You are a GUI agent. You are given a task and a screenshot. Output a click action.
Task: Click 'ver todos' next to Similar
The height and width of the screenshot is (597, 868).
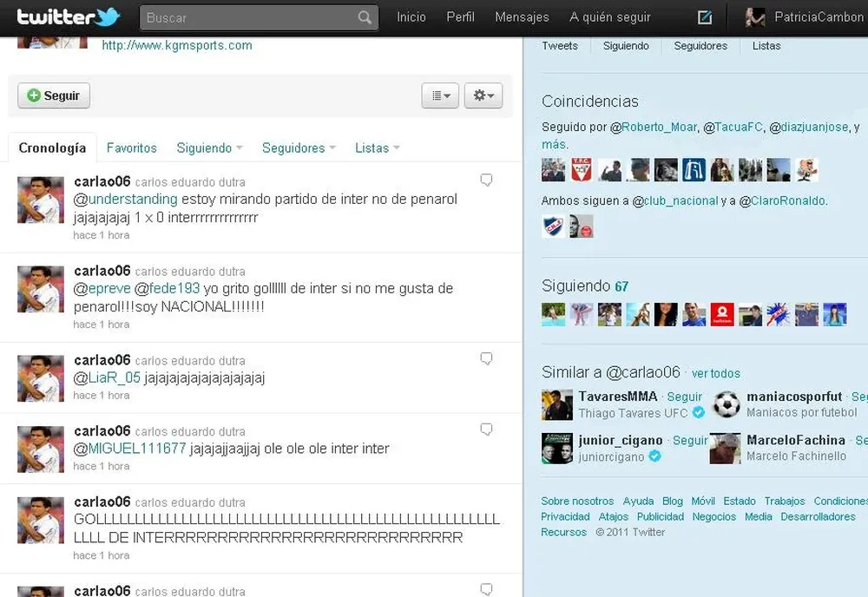point(715,374)
